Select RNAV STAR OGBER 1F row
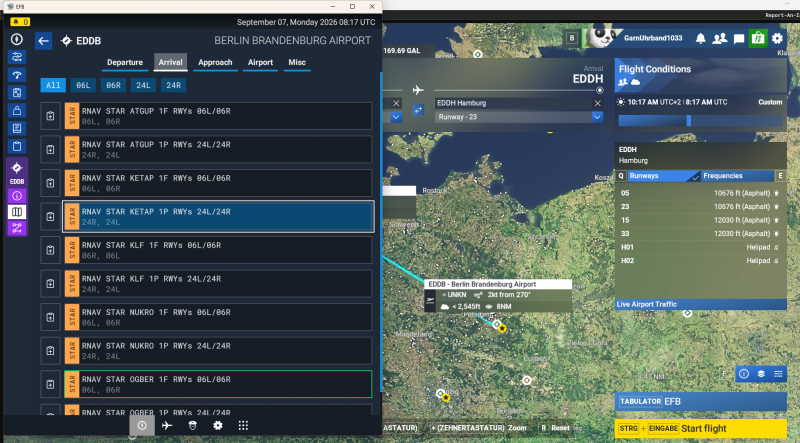The image size is (800, 443). pyautogui.click(x=218, y=384)
